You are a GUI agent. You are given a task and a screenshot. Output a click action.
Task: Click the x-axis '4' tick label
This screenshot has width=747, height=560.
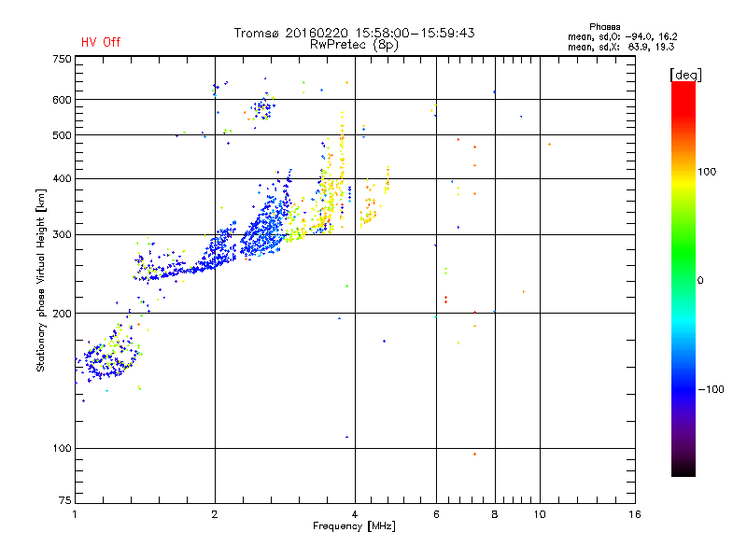[355, 514]
